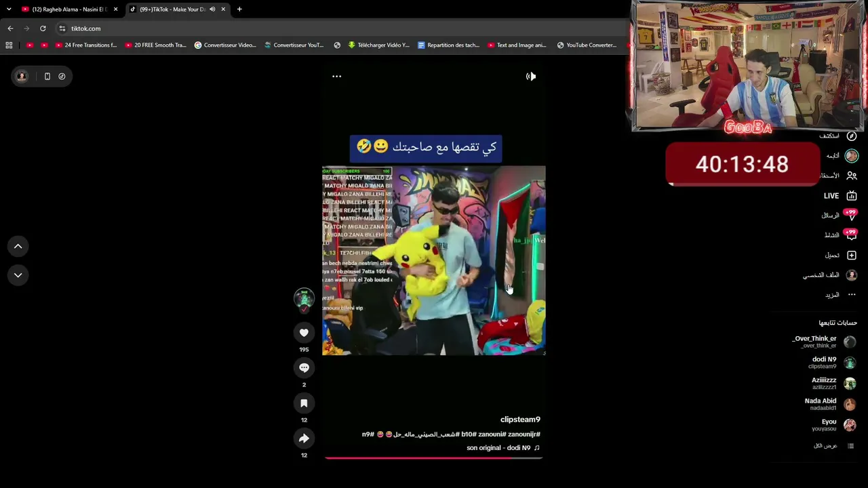Select the TikTok - Make Your Day tab
Viewport: 868px width, 488px height.
(172, 9)
